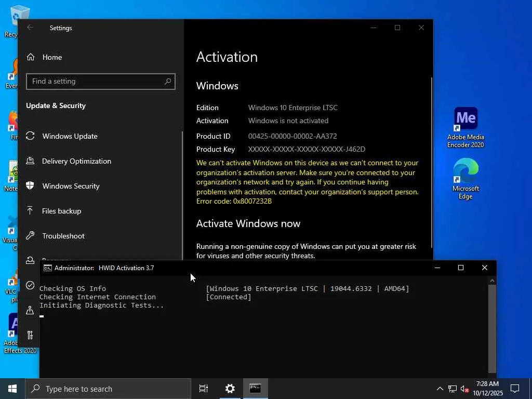Click Windows Security shield icon

[30, 185]
